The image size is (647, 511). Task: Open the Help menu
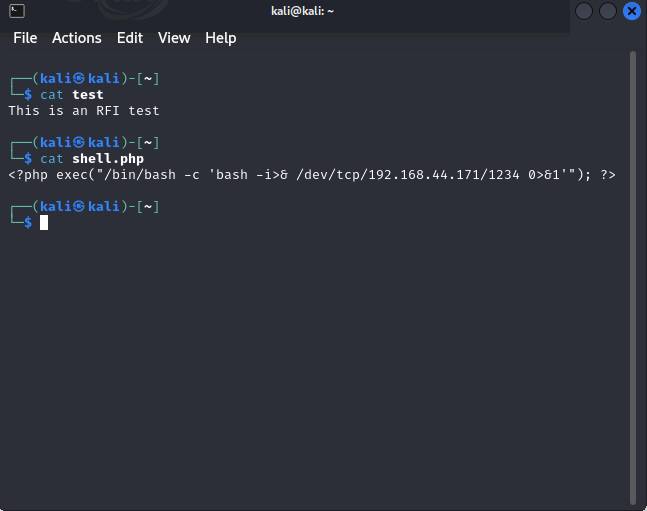pyautogui.click(x=221, y=38)
